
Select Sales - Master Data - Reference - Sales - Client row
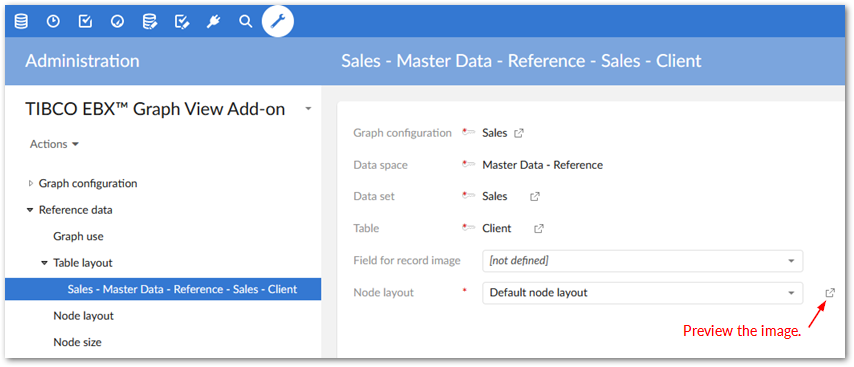[x=163, y=289]
